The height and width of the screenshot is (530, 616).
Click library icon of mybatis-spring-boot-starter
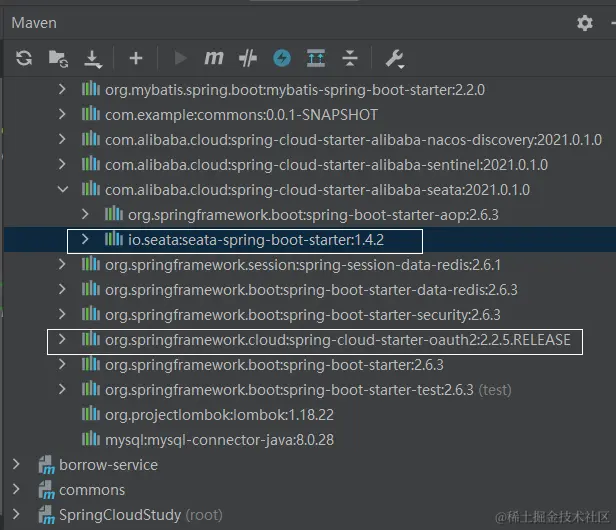[90, 89]
